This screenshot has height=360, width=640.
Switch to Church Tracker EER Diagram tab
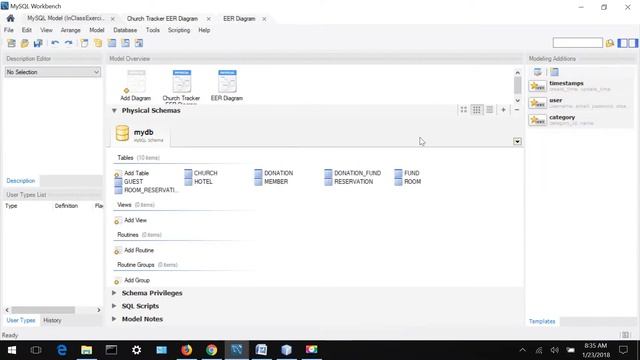162,19
